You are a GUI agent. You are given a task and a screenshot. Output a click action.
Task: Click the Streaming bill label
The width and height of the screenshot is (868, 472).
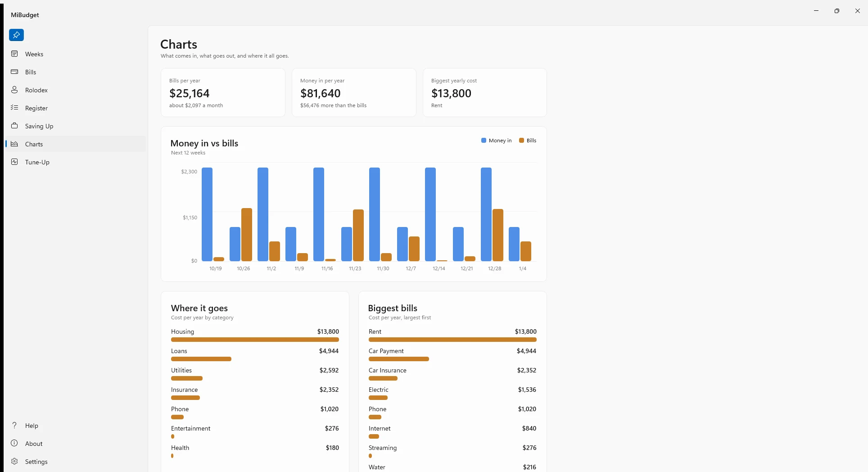coord(383,448)
